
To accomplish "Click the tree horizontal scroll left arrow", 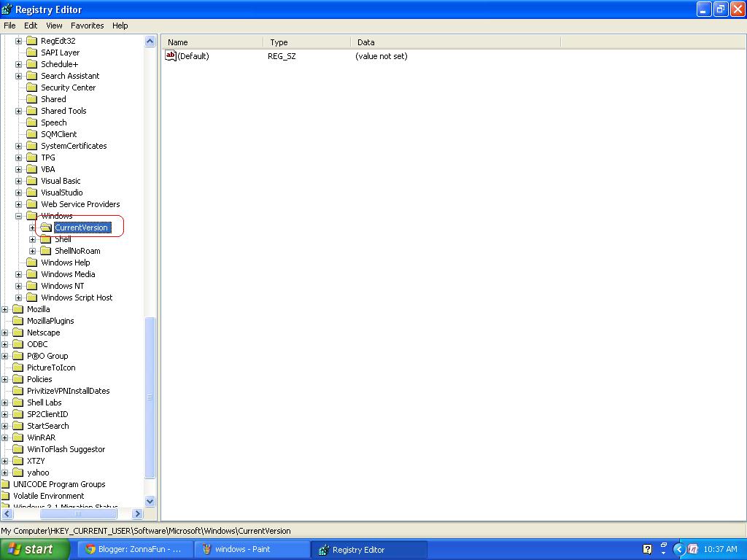I will point(7,514).
